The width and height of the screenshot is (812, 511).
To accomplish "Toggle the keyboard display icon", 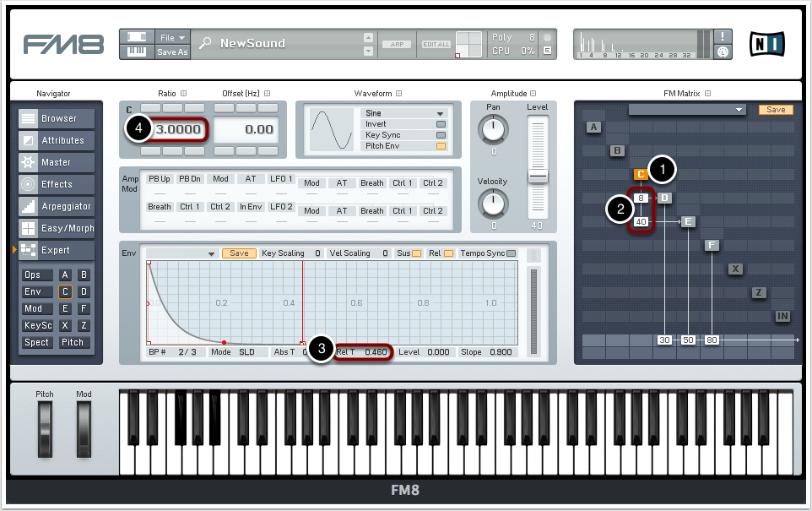I will pos(137,52).
